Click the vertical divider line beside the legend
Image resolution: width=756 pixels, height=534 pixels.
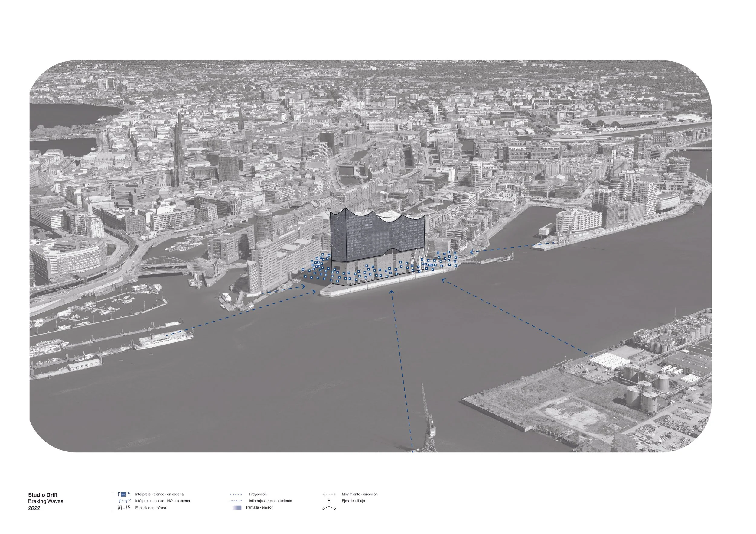tap(112, 502)
